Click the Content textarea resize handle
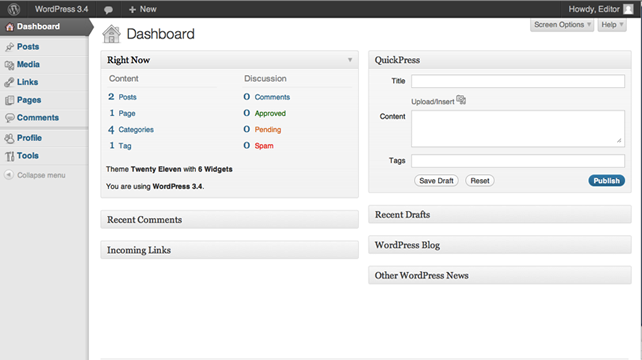This screenshot has width=642, height=360. [619, 140]
